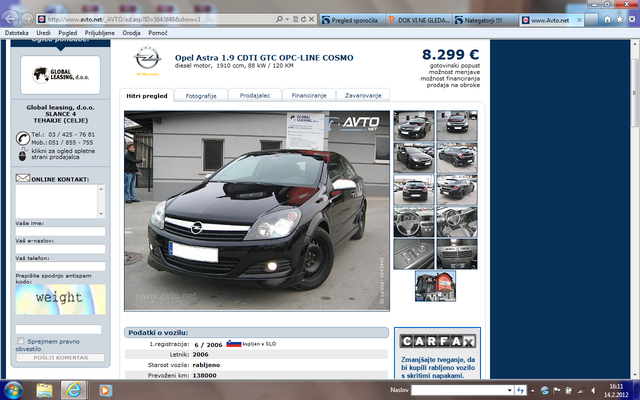Viewport: 640px width, 400px height.
Task: Click the volume speaker tray icon
Action: click(594, 391)
